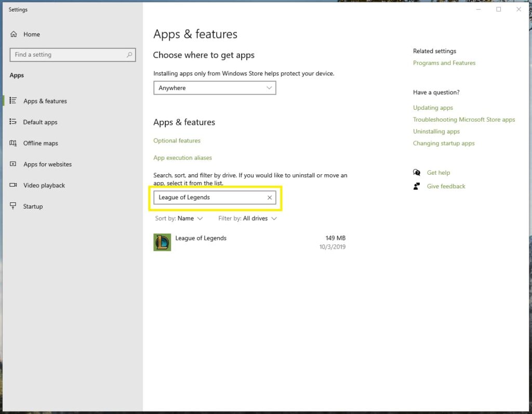The image size is (532, 414).
Task: Click the Offline maps sidebar icon
Action: click(x=13, y=143)
